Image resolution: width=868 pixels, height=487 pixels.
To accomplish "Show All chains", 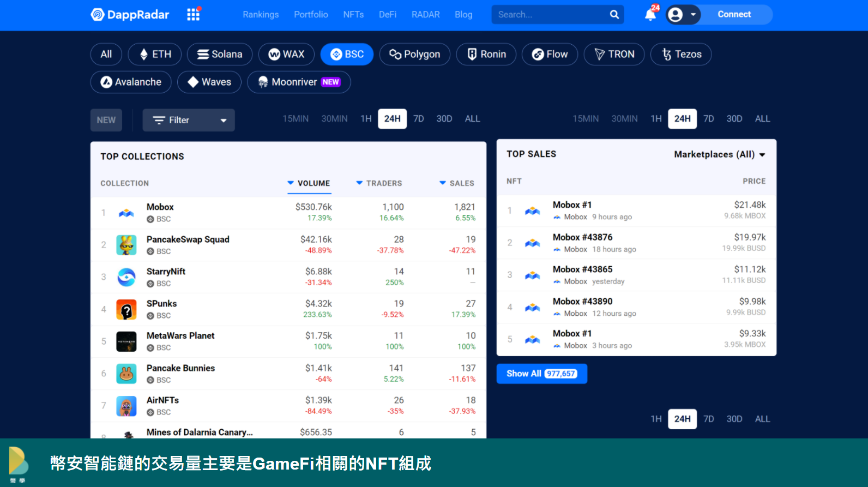I will click(106, 54).
